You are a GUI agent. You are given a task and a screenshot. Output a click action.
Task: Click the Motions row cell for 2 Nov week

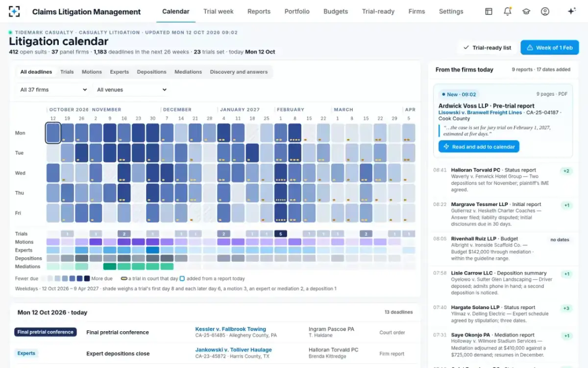tap(96, 242)
